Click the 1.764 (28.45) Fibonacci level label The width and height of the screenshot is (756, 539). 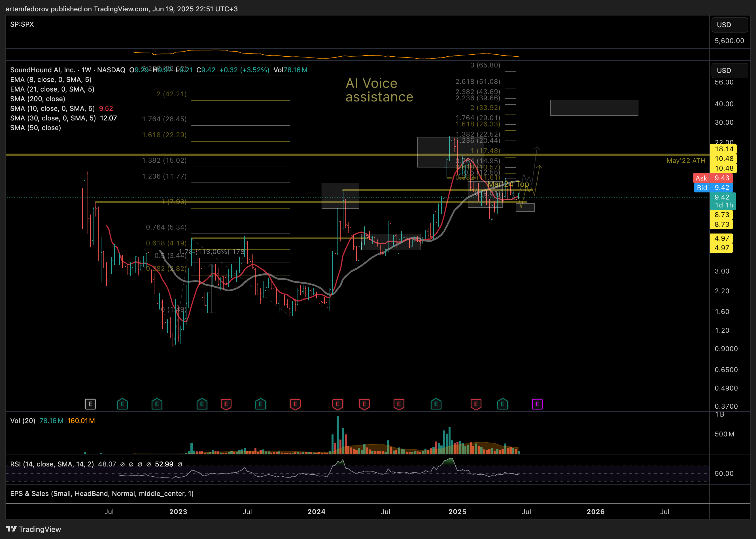click(164, 119)
